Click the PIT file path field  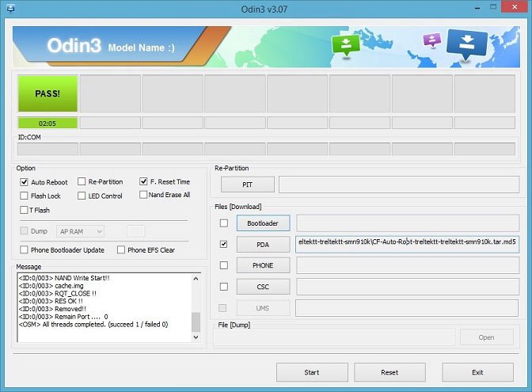(399, 185)
